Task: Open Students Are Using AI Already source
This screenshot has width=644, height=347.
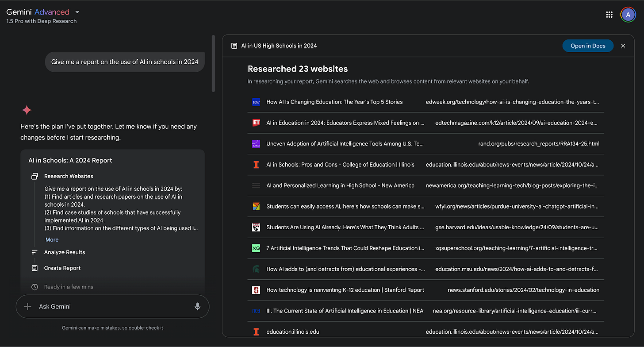Action: pos(345,227)
